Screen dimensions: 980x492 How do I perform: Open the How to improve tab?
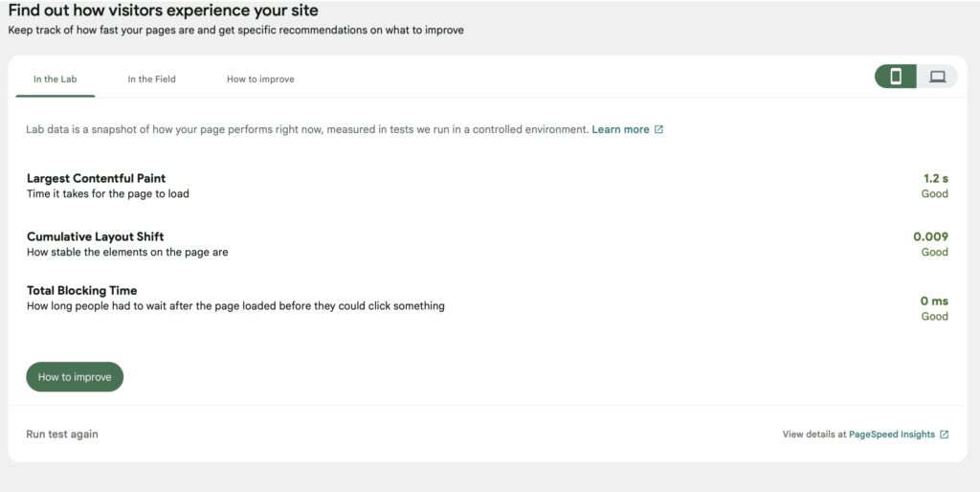(260, 79)
